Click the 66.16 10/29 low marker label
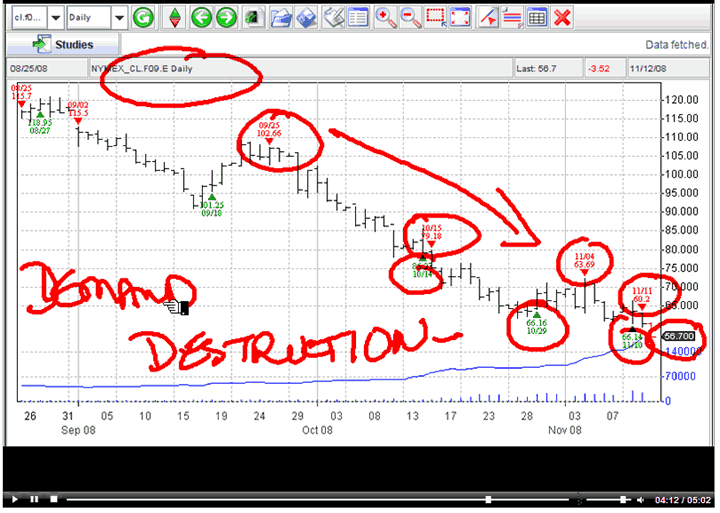This screenshot has height=513, width=720. (x=536, y=327)
